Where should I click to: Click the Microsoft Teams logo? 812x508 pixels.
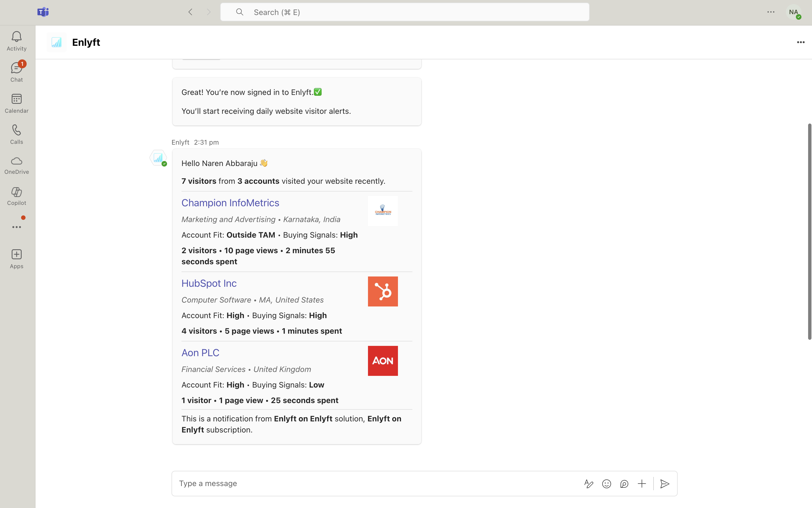click(43, 12)
